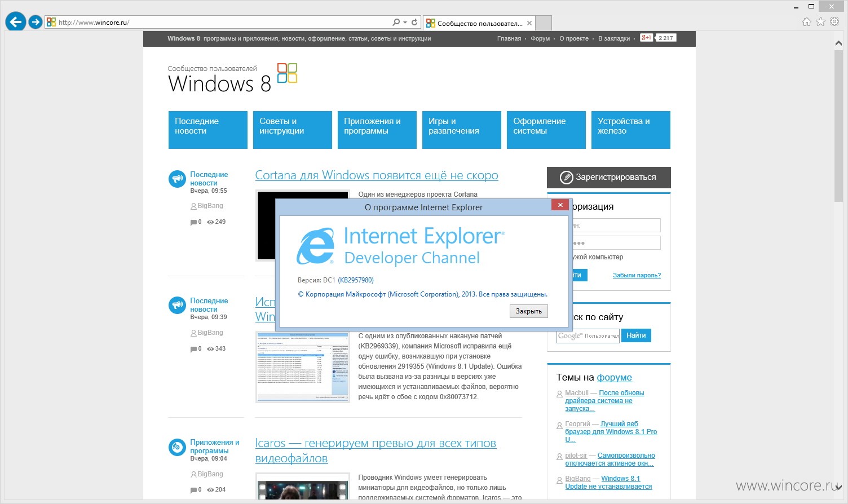Screen dimensions: 848x504
Task: Open the Home icon in IE toolbar
Action: coord(807,21)
